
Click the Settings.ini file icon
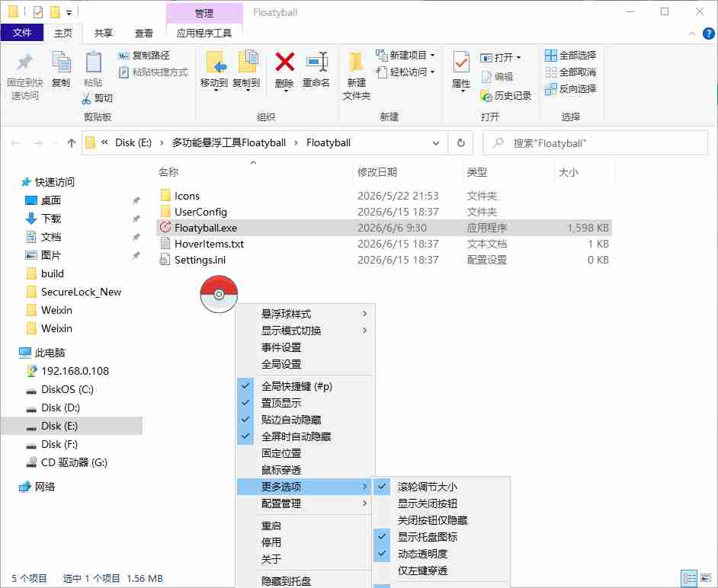pyautogui.click(x=165, y=260)
